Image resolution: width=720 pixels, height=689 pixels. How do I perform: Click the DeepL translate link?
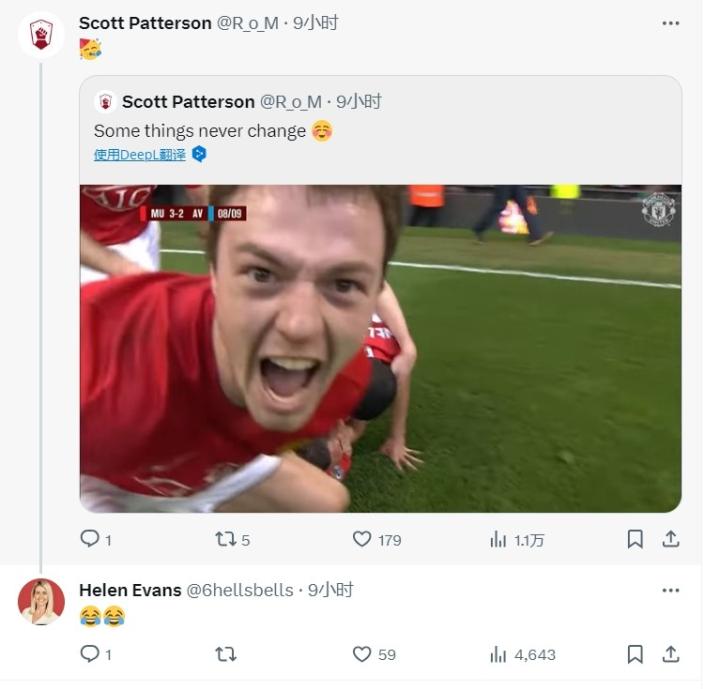pos(140,154)
